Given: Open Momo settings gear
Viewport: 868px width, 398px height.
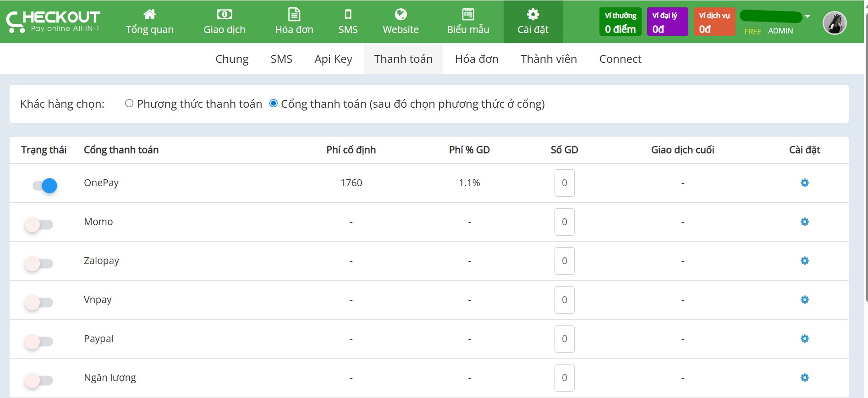Looking at the screenshot, I should pos(804,222).
